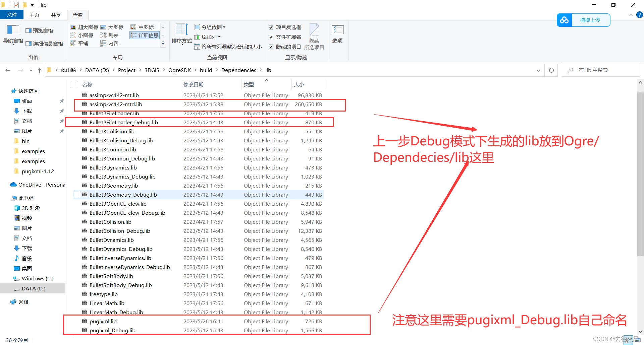
Task: Click the search box 在 lib 中搜索
Action: tap(600, 70)
